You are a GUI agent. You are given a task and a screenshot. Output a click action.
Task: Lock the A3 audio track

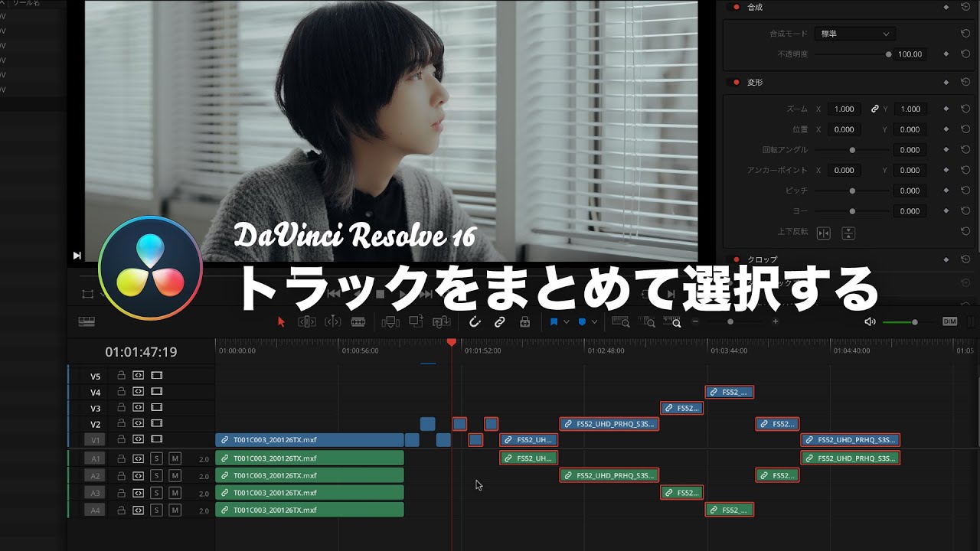pos(121,493)
